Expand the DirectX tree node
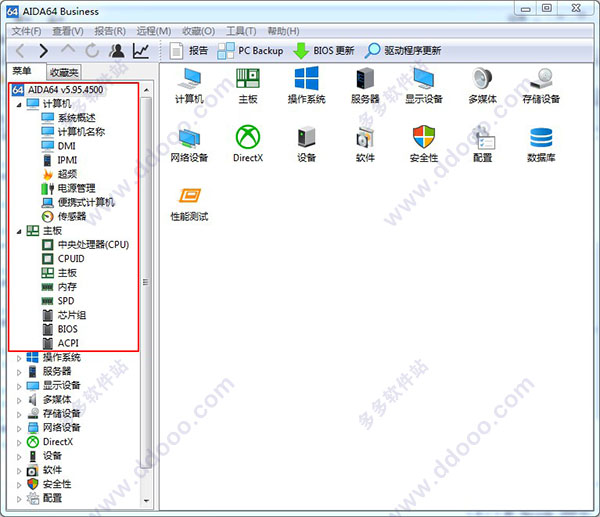Image resolution: width=600 pixels, height=517 pixels. (x=19, y=443)
